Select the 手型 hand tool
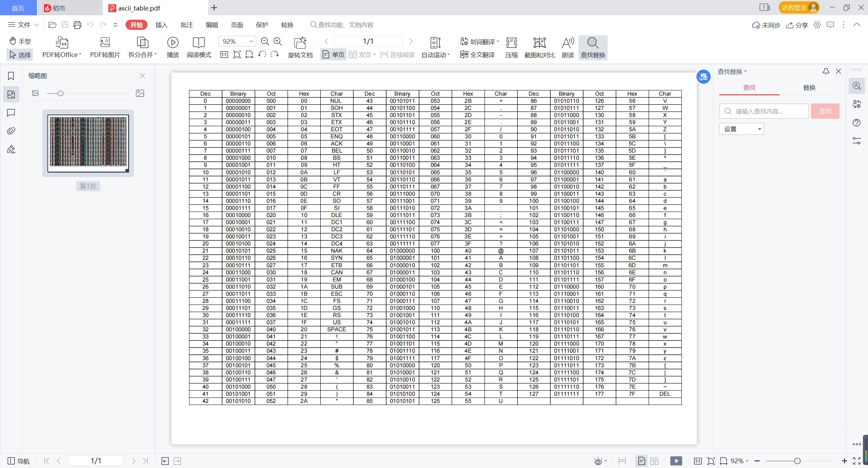This screenshot has width=868, height=468. pos(20,41)
